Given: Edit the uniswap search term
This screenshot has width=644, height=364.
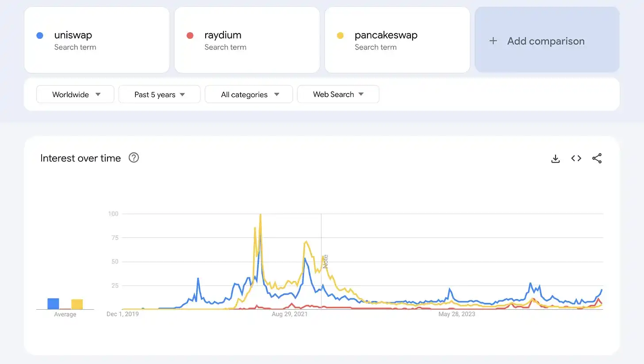Looking at the screenshot, I should tap(73, 35).
